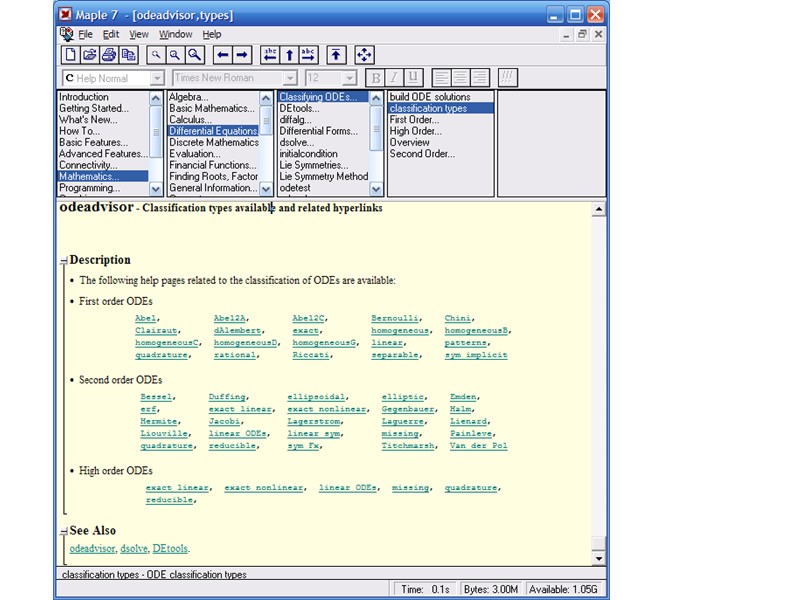Open the File menu

coord(85,34)
